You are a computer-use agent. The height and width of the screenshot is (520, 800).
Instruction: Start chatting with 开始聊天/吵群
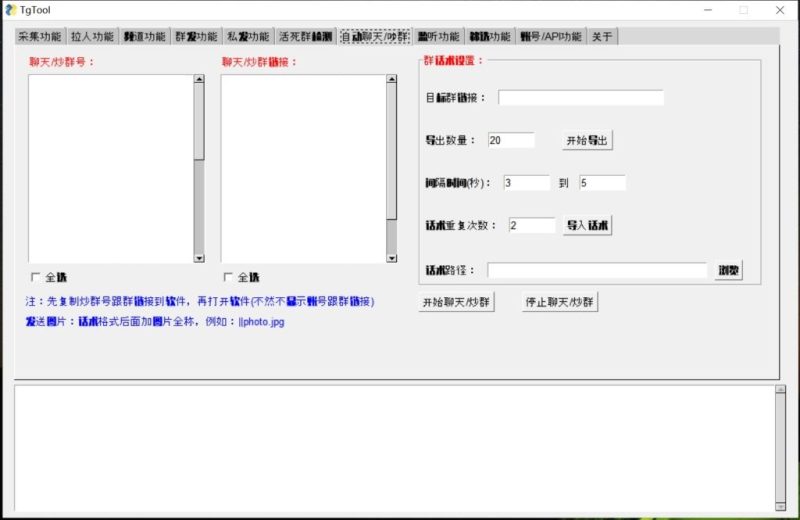456,302
